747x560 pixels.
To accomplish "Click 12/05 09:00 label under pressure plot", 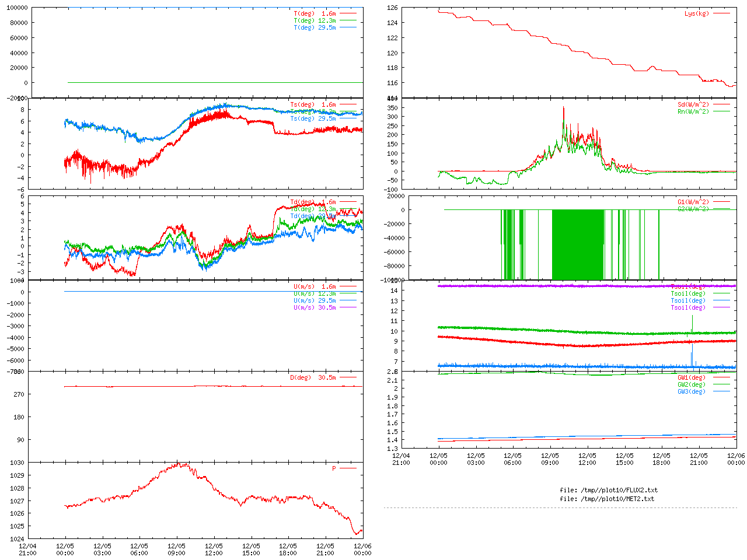I will tap(177, 549).
